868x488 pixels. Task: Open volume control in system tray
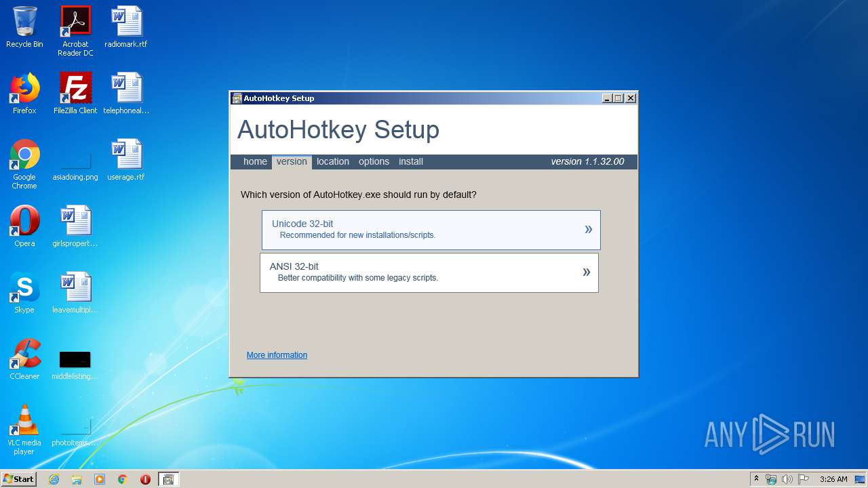(787, 479)
